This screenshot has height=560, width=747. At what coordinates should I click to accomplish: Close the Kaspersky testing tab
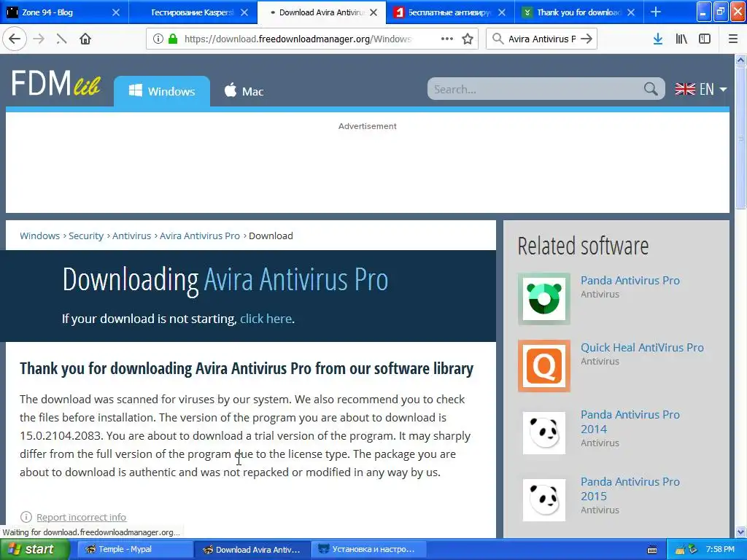[x=244, y=12]
